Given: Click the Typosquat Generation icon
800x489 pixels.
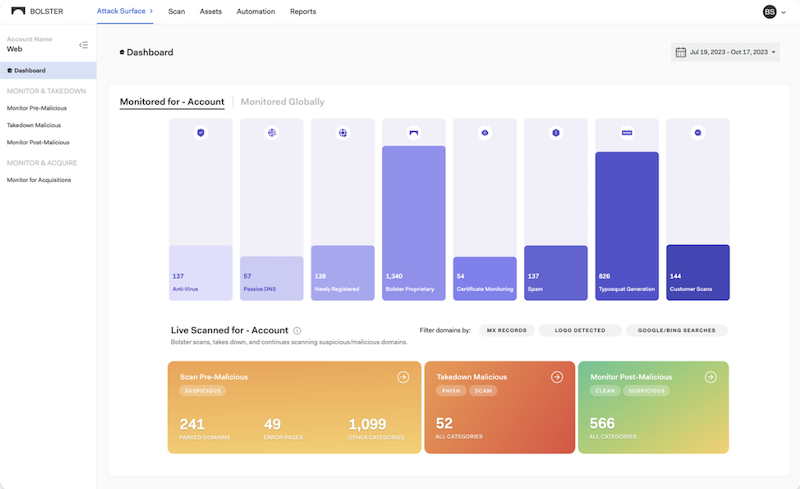Looking at the screenshot, I should [627, 133].
